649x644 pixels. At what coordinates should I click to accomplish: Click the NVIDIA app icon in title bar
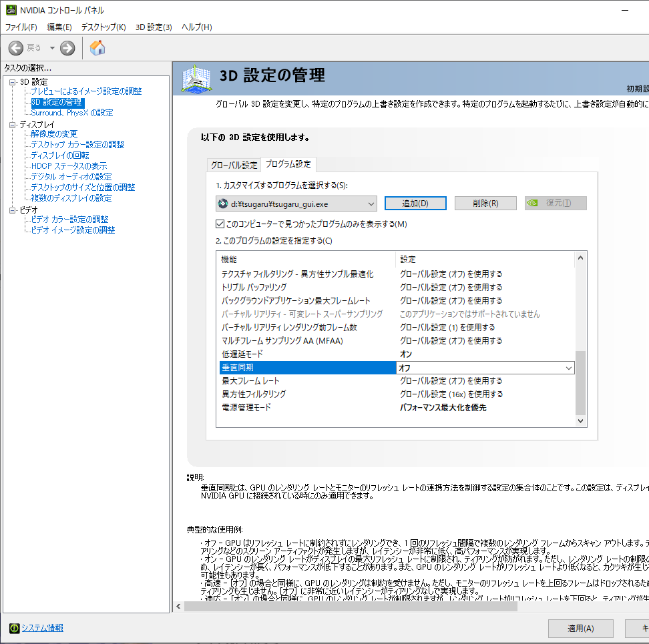(x=11, y=10)
